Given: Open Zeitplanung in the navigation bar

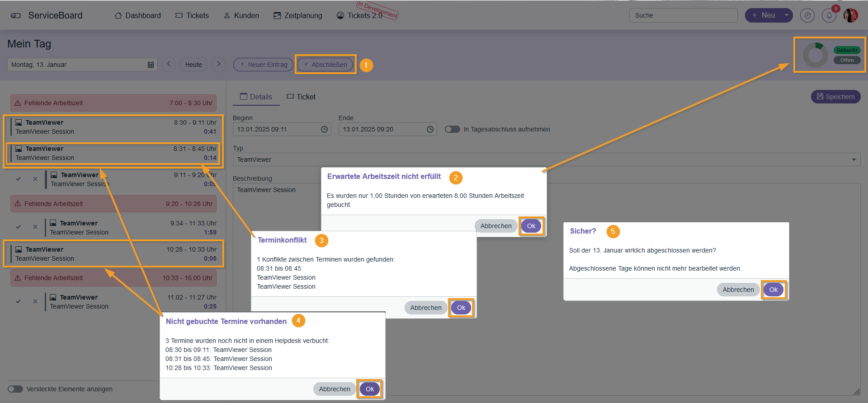Looking at the screenshot, I should [297, 15].
